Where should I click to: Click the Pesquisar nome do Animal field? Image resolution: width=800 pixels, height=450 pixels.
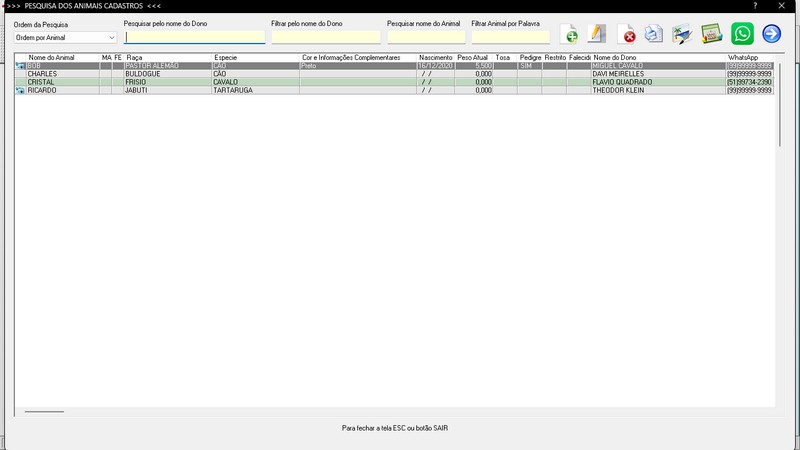[425, 37]
